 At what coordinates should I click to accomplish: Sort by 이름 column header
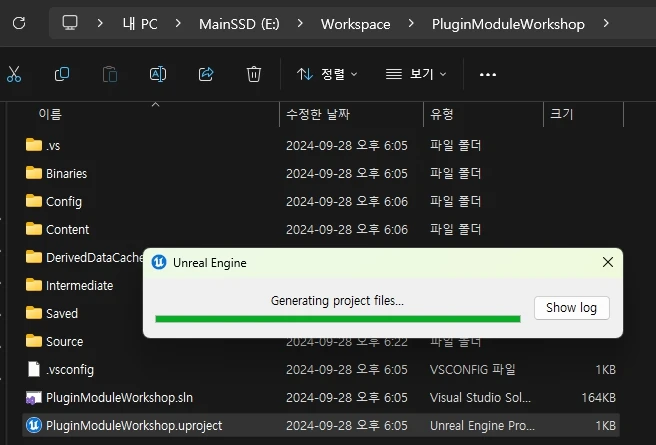tap(50, 114)
